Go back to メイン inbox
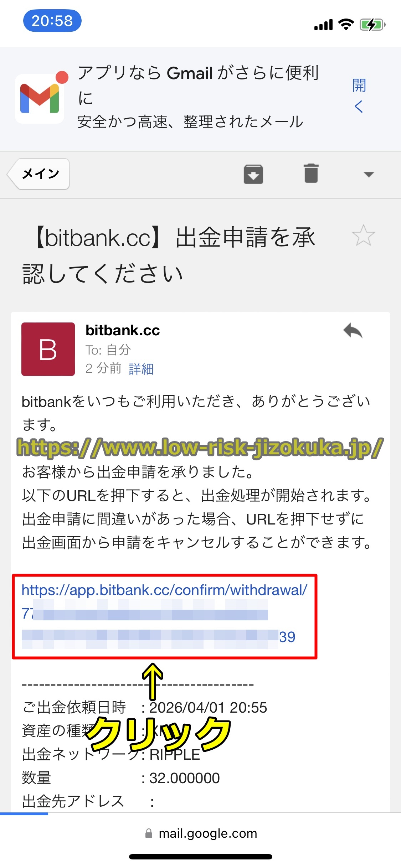Viewport: 401px width, 868px height. (x=38, y=174)
